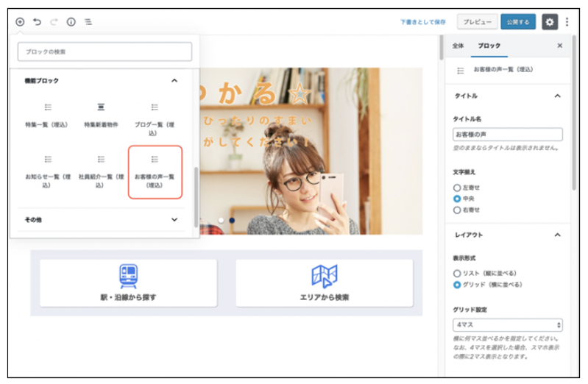
Task: Expand the その他 block category
Action: coord(174,219)
